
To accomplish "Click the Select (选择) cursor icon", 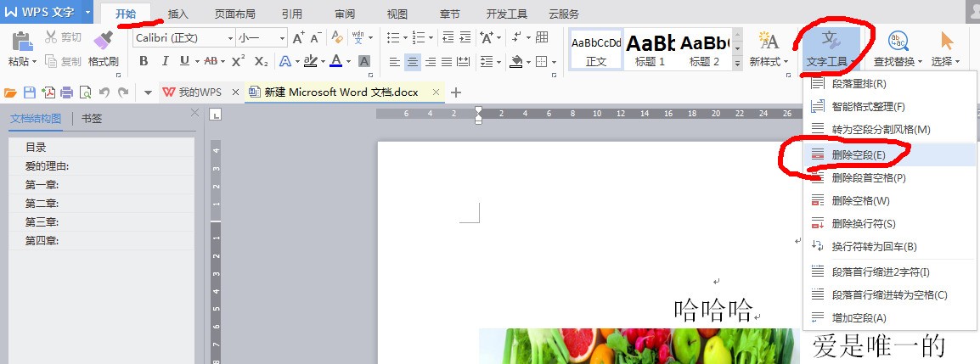I will click(x=947, y=42).
